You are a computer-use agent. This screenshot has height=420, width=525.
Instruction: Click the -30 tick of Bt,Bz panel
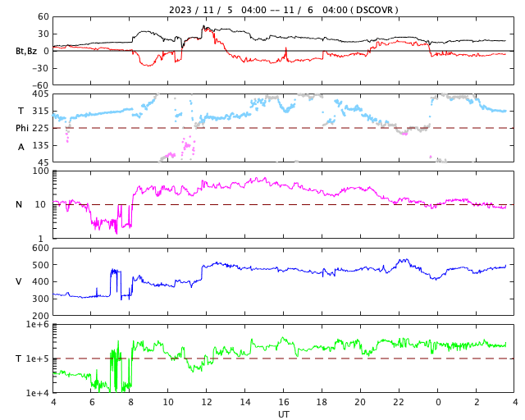tap(41, 68)
